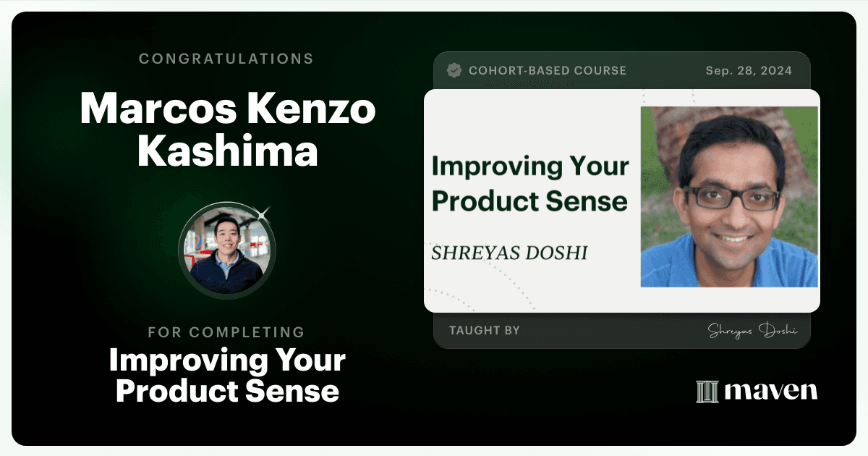
Task: Click the 'Improving Your Product Sense' card title
Action: [530, 183]
